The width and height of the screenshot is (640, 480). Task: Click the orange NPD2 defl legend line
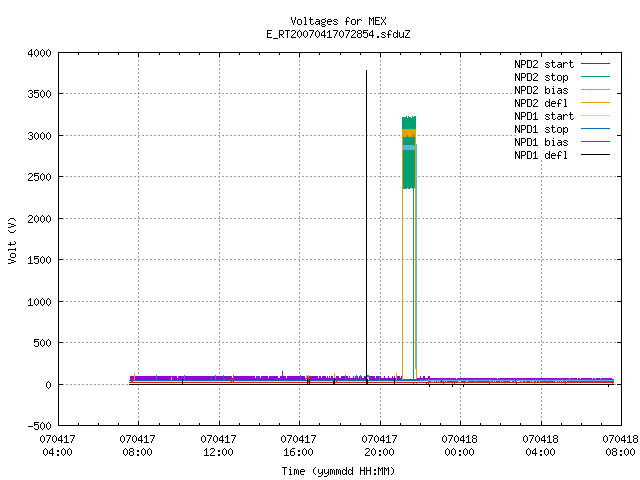click(595, 103)
